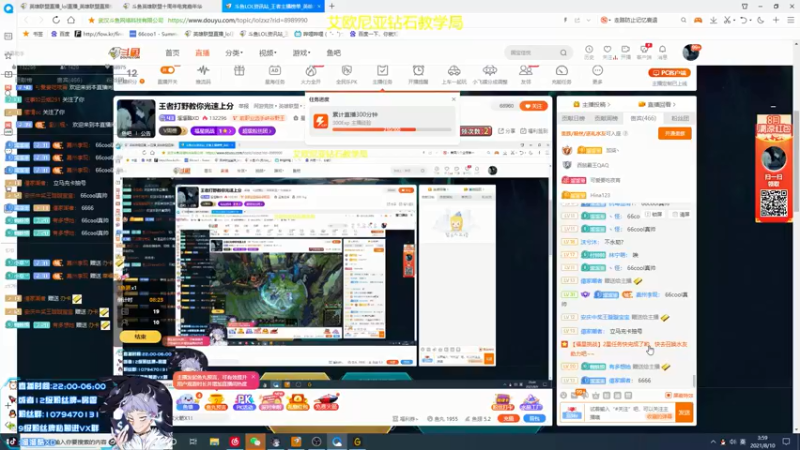This screenshot has width=800, height=450.
Task: Open the 小飞碟 UFO icon
Action: pos(490,70)
